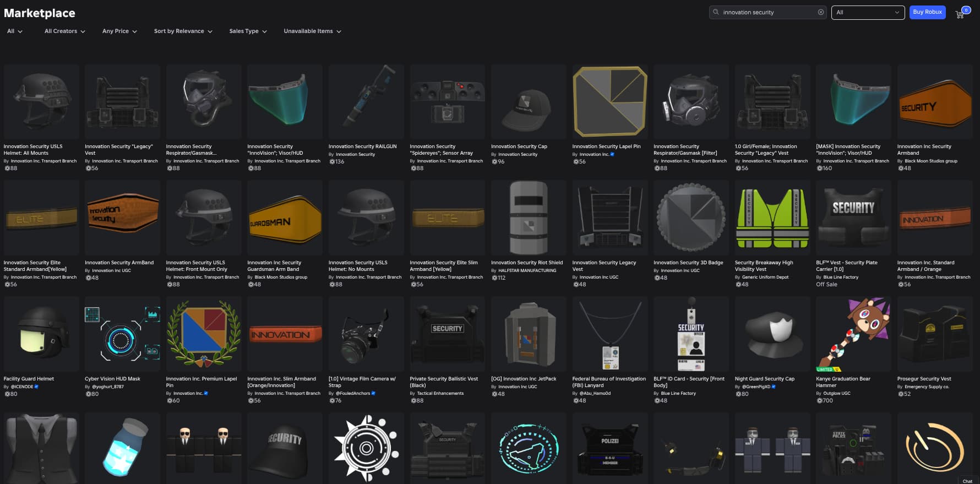Focus the 'innovation security' search box
Image resolution: width=980 pixels, height=484 pixels.
coord(768,12)
